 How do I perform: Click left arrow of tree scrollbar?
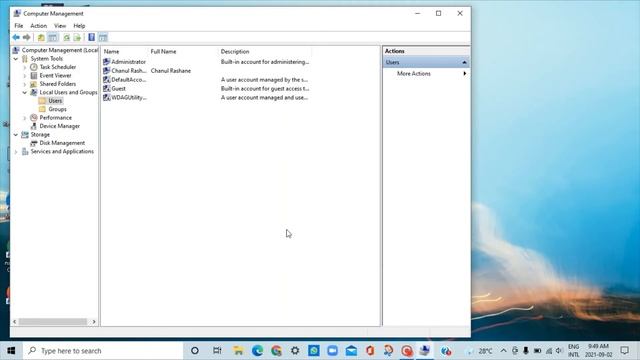(15, 322)
